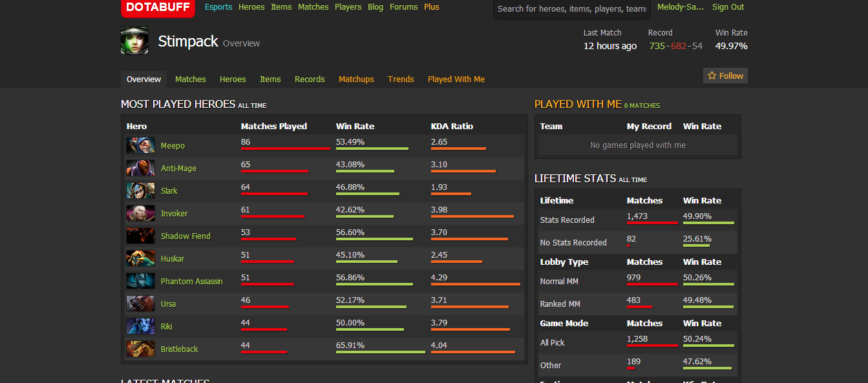Image resolution: width=868 pixels, height=383 pixels.
Task: Select the Invoker hero portrait icon
Action: (140, 213)
